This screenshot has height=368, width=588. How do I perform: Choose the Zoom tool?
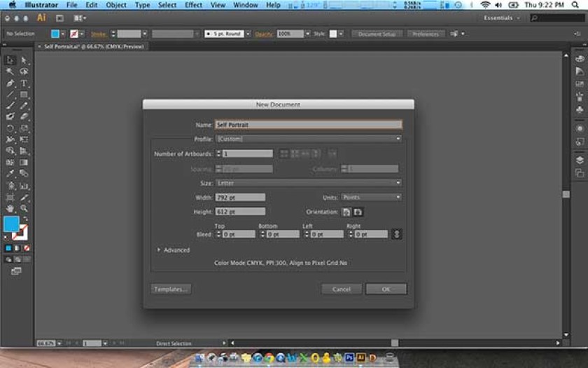tap(24, 208)
